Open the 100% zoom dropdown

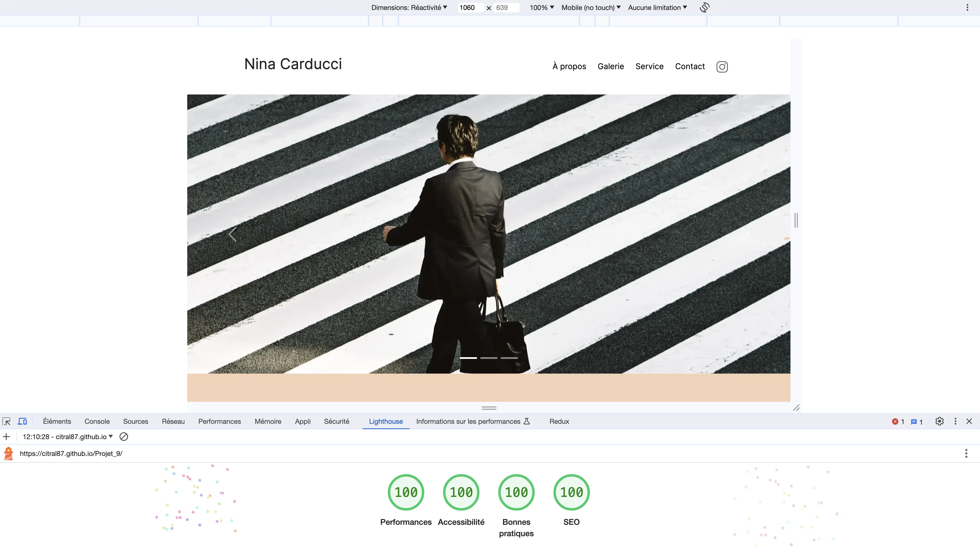[541, 8]
